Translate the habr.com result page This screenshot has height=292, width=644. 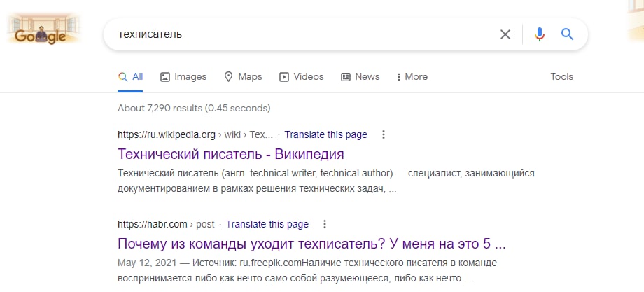click(267, 224)
